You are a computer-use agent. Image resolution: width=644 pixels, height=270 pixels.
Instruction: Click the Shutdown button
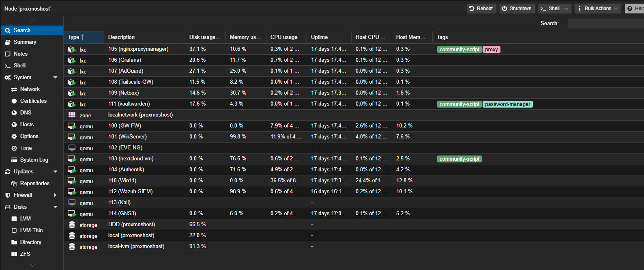coord(517,9)
